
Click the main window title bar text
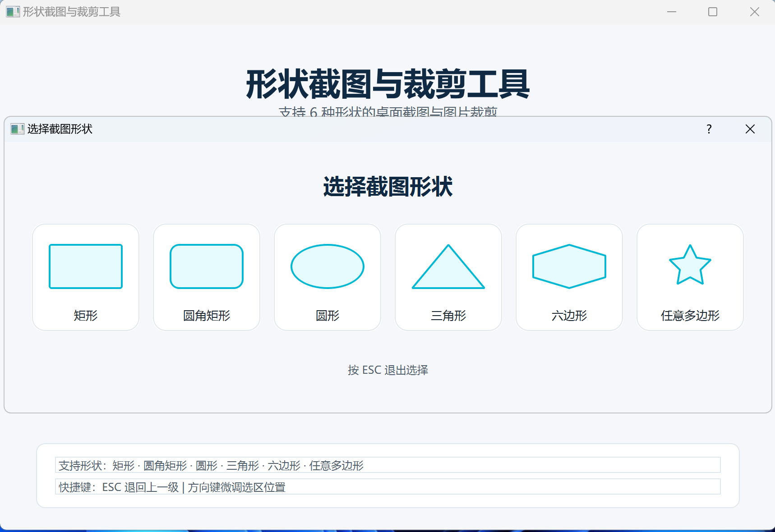[72, 12]
